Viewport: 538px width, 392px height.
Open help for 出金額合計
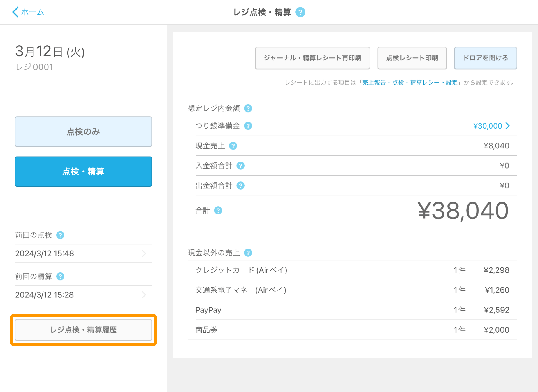pyautogui.click(x=241, y=186)
